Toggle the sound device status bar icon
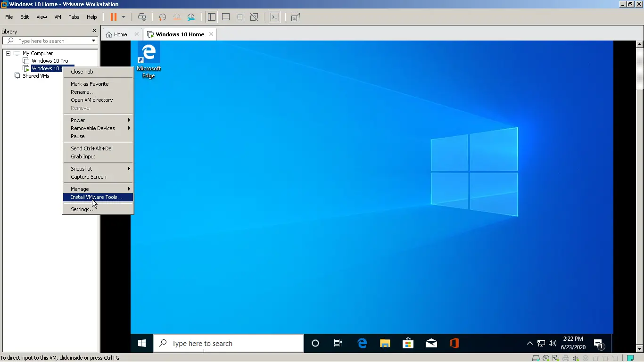 pyautogui.click(x=576, y=358)
